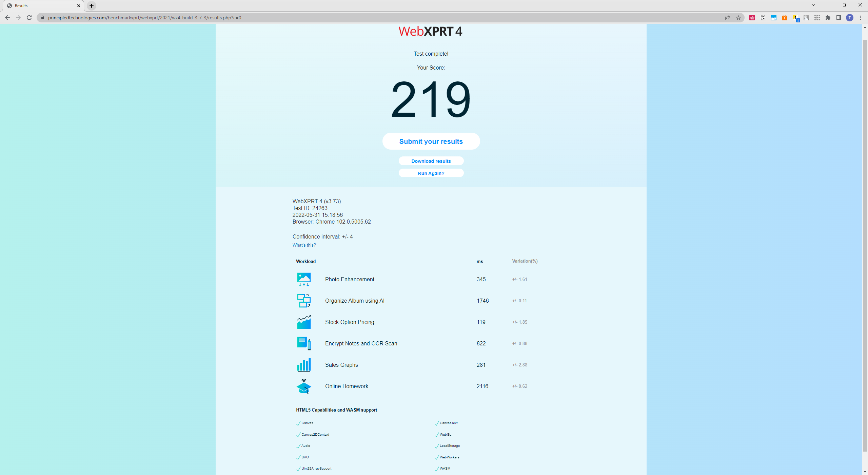This screenshot has height=475, width=868.
Task: Click the HTML5 Capabilities and WASM support heading
Action: pyautogui.click(x=336, y=410)
